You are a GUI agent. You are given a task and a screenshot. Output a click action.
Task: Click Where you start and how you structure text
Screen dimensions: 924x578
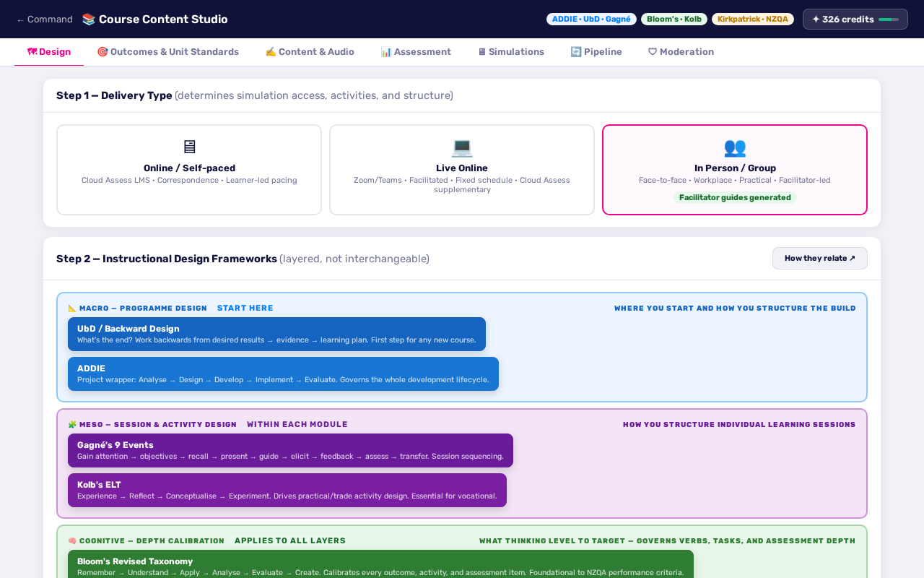tap(735, 309)
